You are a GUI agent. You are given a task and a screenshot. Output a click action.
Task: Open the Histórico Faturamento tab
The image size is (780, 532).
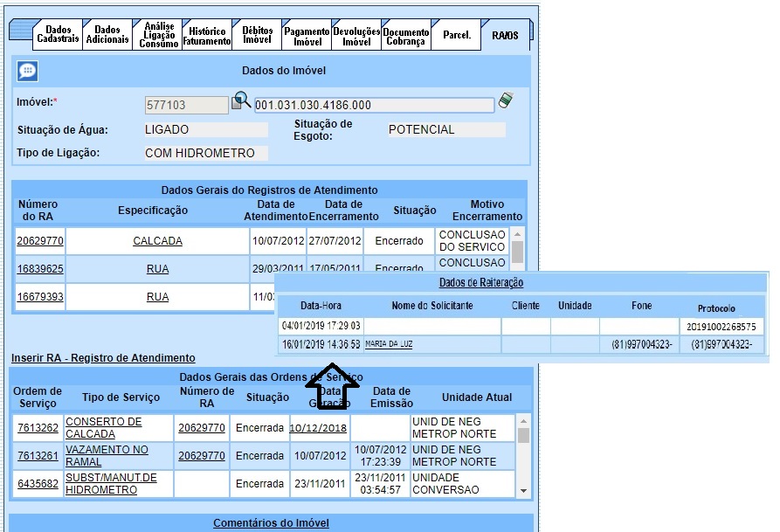(207, 36)
